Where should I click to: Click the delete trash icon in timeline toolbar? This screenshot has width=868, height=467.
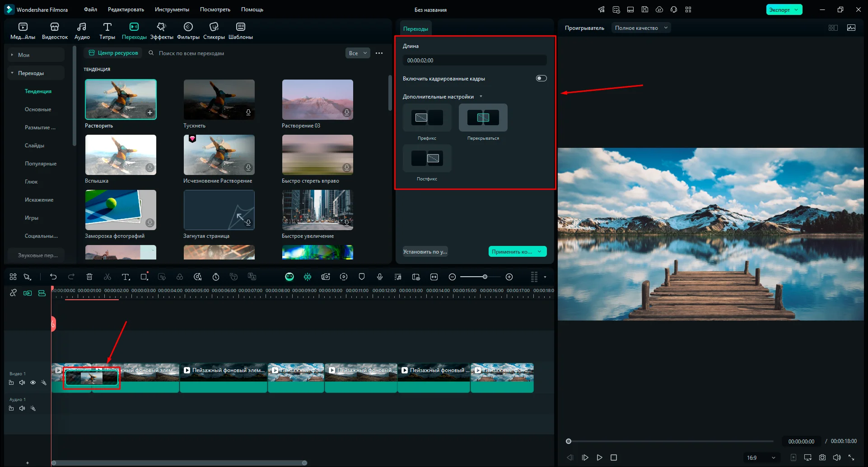tap(89, 277)
